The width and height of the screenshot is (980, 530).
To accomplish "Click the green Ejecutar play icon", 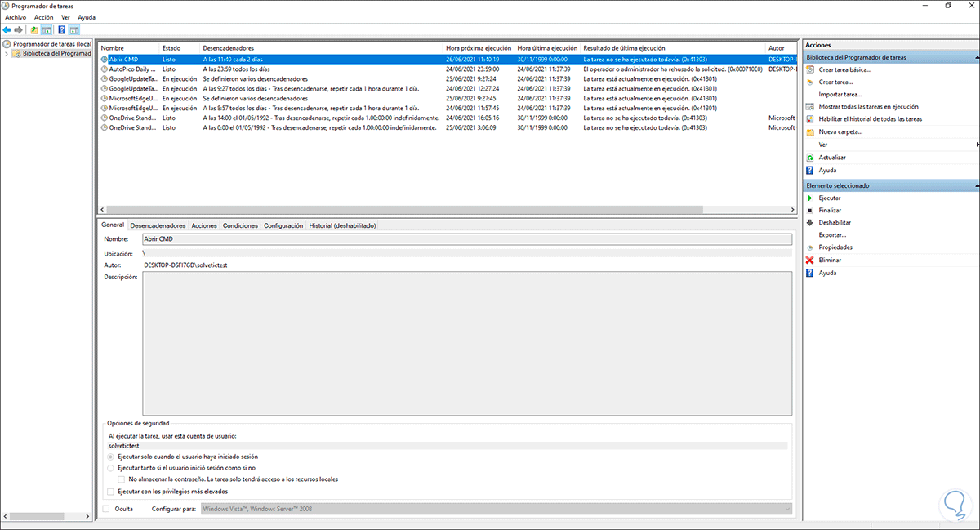I will click(810, 198).
